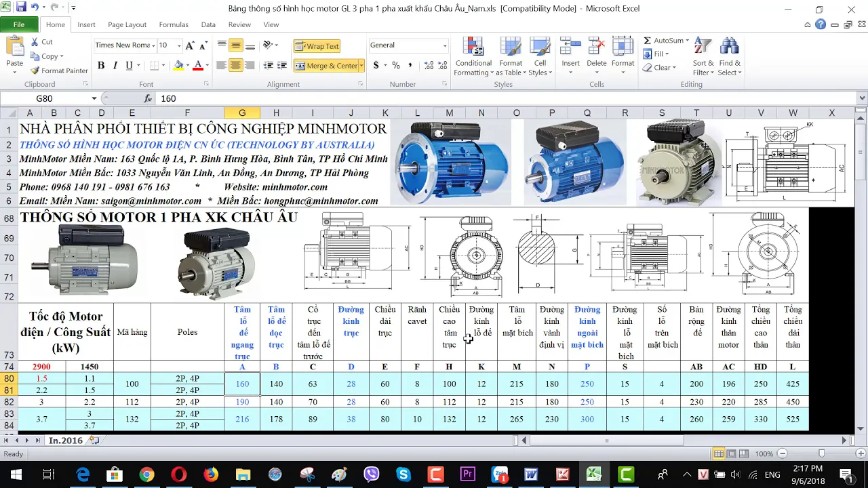Open the font color dropdown arrow

pyautogui.click(x=207, y=66)
